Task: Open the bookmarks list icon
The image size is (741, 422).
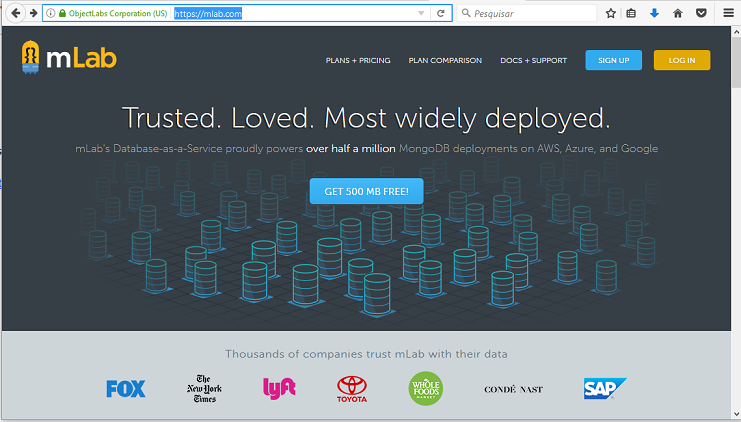Action: click(x=631, y=13)
